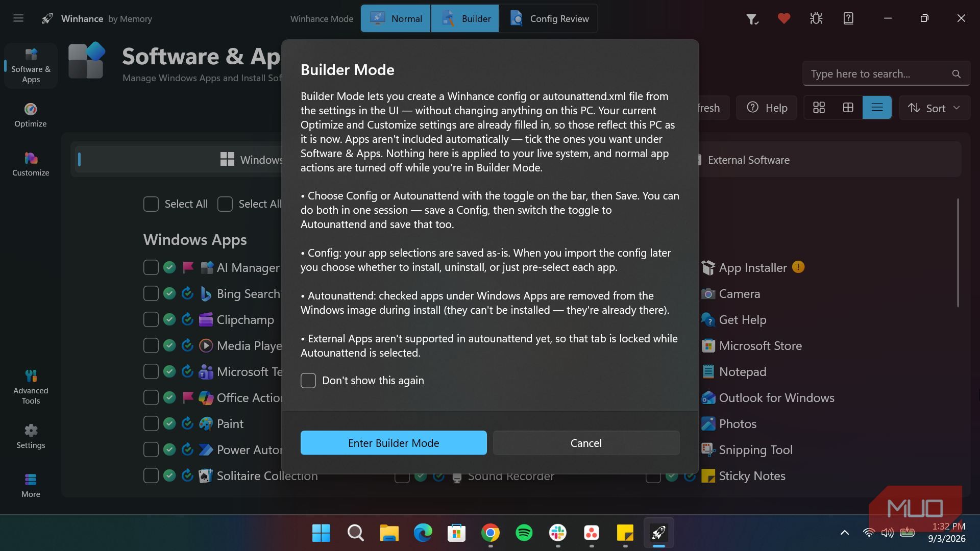980x551 pixels.
Task: Open the Sort dropdown
Action: [934, 108]
